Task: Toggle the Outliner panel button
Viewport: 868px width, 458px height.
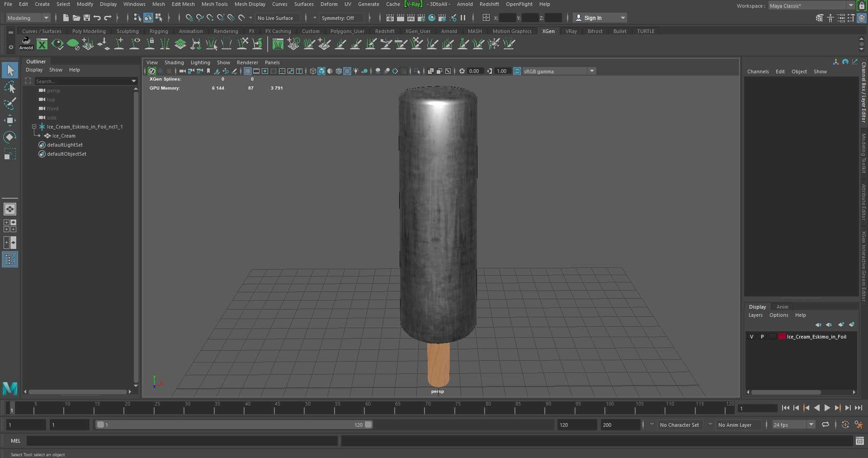Action: 10,259
